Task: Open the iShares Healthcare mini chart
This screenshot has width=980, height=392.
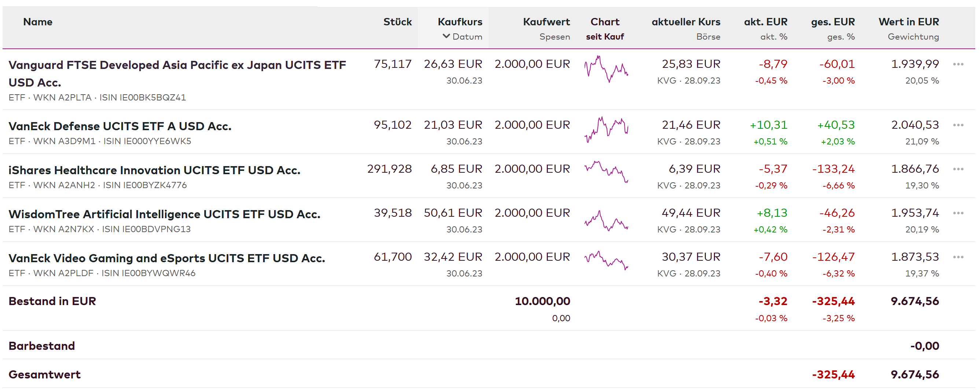Action: pos(606,172)
